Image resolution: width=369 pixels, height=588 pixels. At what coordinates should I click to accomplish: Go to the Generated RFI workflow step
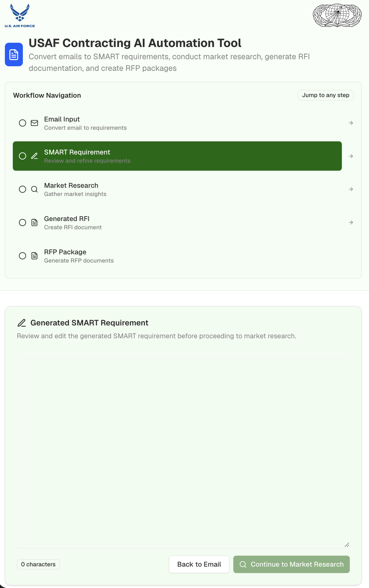coord(177,223)
